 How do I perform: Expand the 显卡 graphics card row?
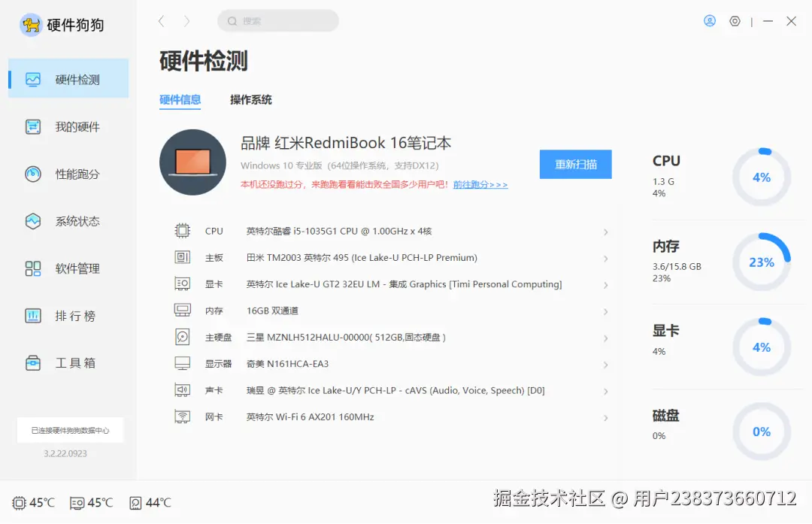(x=606, y=284)
